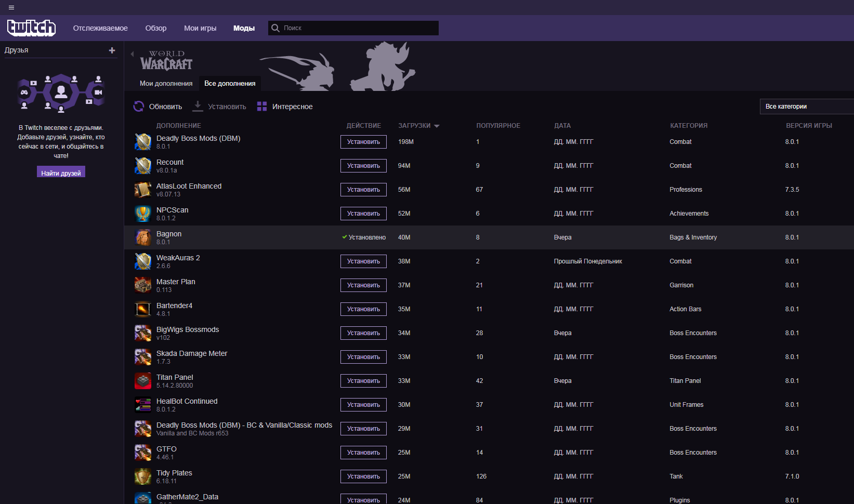Click the Найти друзей button
854x504 pixels.
(61, 173)
